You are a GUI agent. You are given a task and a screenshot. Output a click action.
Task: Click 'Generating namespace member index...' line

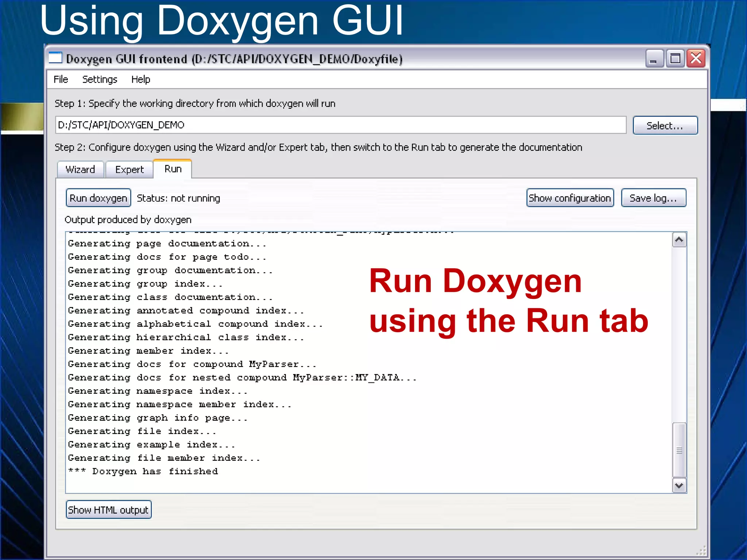coord(180,404)
